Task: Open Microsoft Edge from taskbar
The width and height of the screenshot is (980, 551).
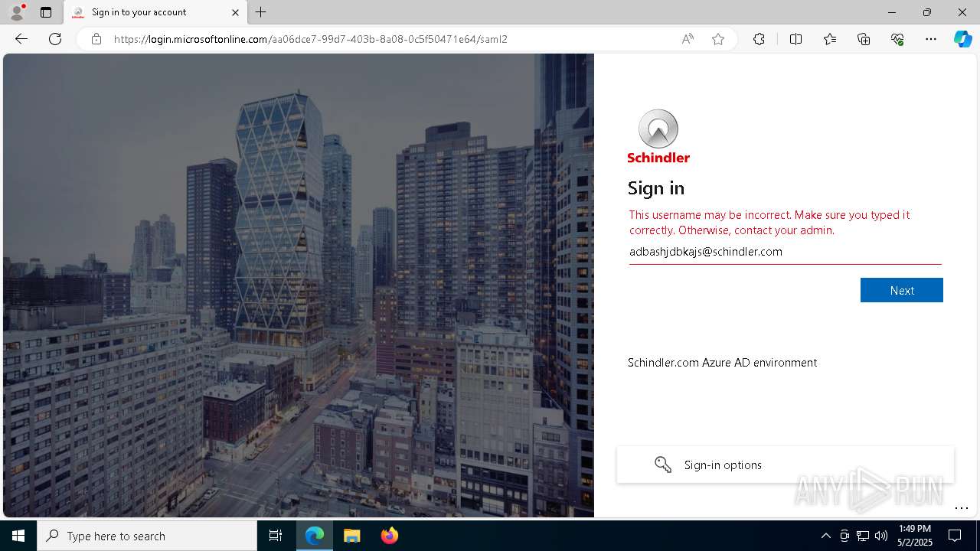Action: pyautogui.click(x=315, y=536)
